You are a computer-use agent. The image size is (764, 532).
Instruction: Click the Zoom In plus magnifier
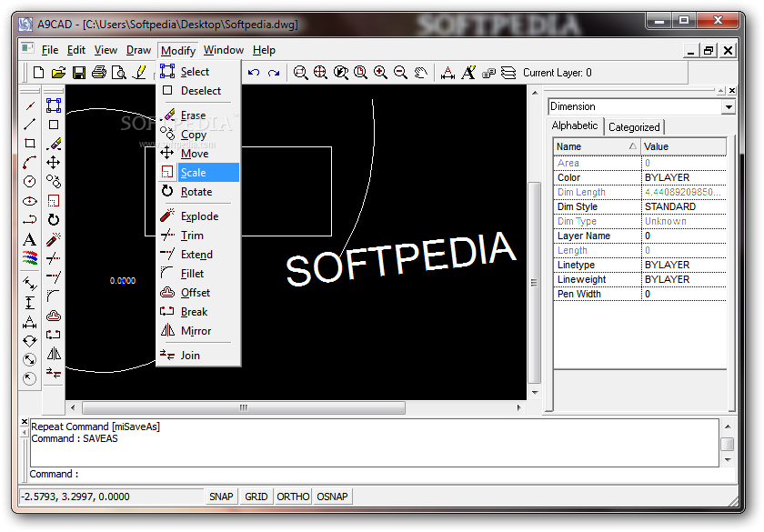(380, 73)
